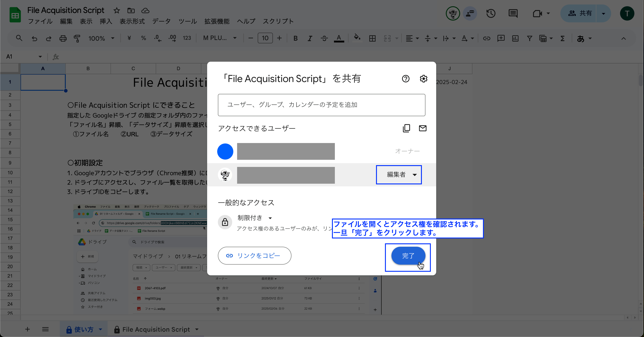Search the menus magnifier icon

pos(19,38)
